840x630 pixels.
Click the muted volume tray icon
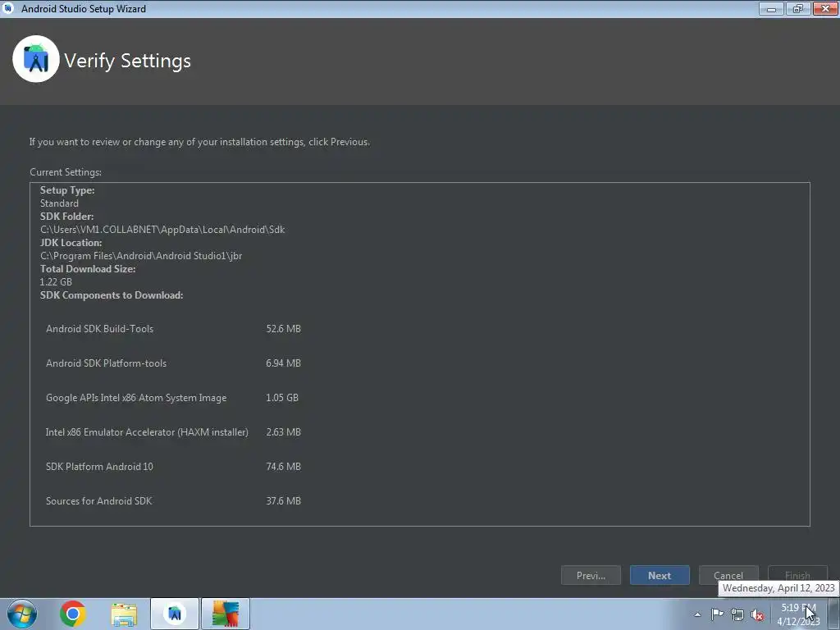tap(757, 615)
